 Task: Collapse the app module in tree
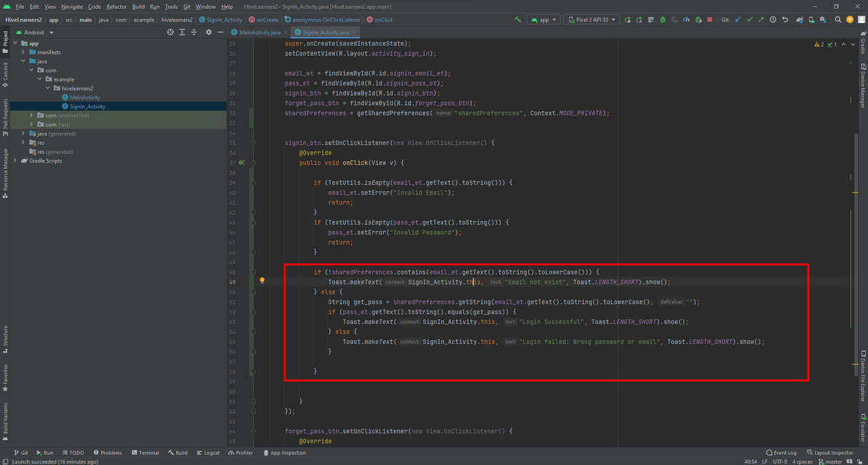pyautogui.click(x=16, y=43)
